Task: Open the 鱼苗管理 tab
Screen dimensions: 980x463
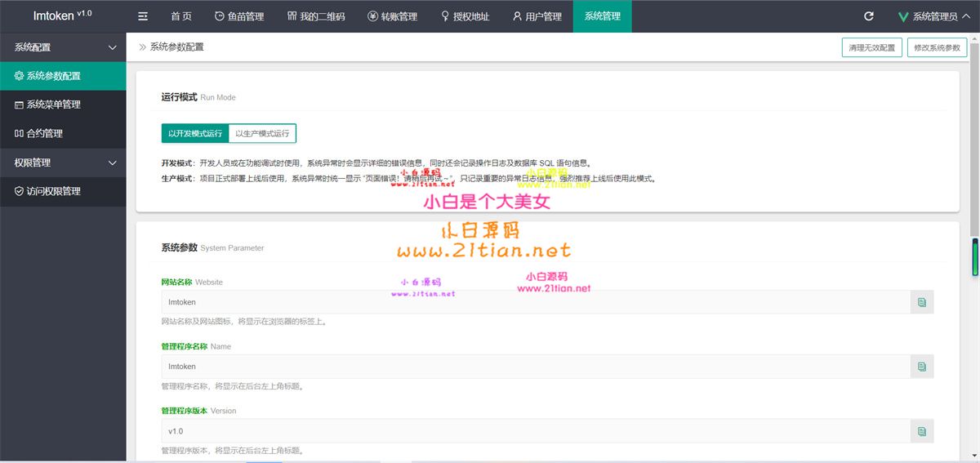Action: [x=239, y=16]
